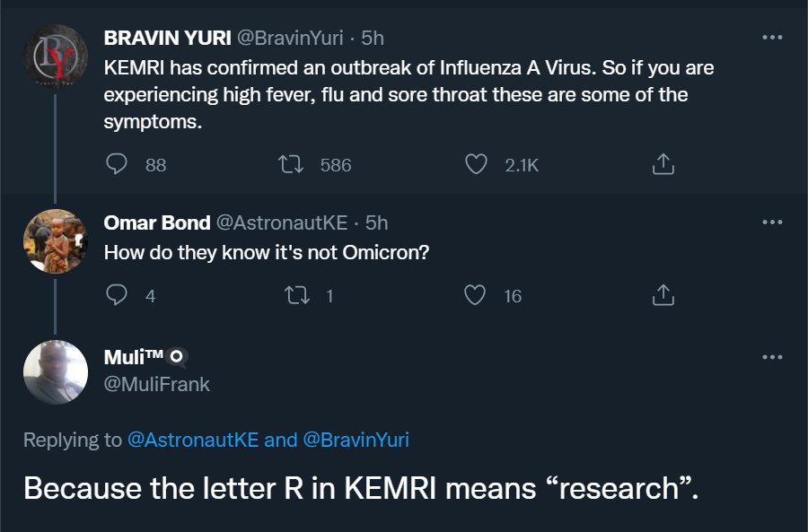This screenshot has width=808, height=532.
Task: Share Omar Bond's tweet
Action: click(663, 295)
